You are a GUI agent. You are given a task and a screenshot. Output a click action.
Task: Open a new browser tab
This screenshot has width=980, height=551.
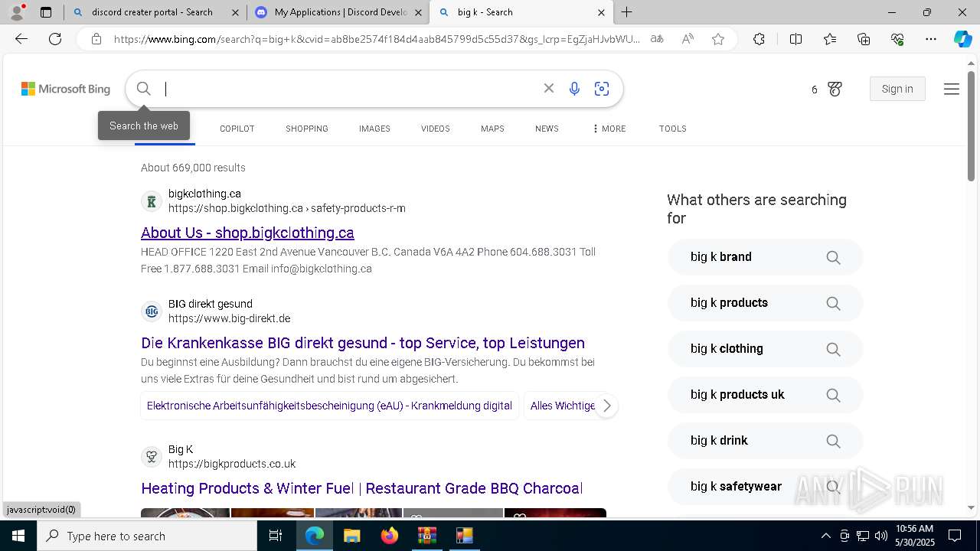627,12
